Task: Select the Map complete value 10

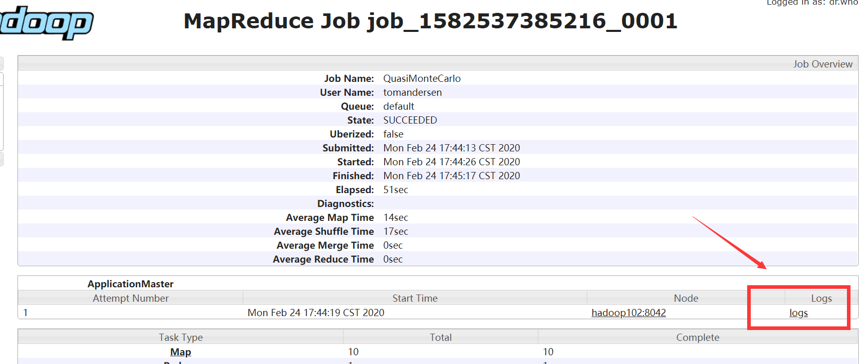Action: point(548,352)
